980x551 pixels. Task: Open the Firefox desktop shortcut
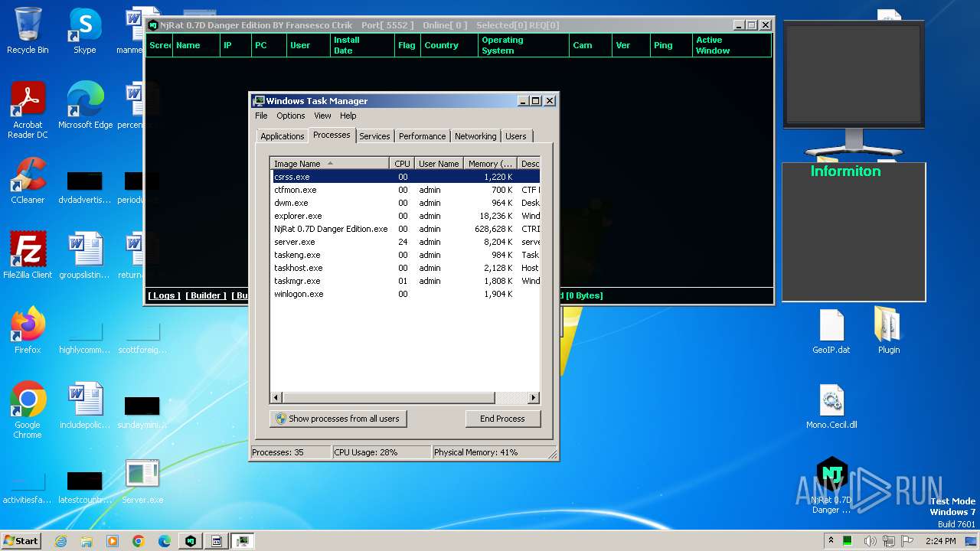click(x=28, y=331)
